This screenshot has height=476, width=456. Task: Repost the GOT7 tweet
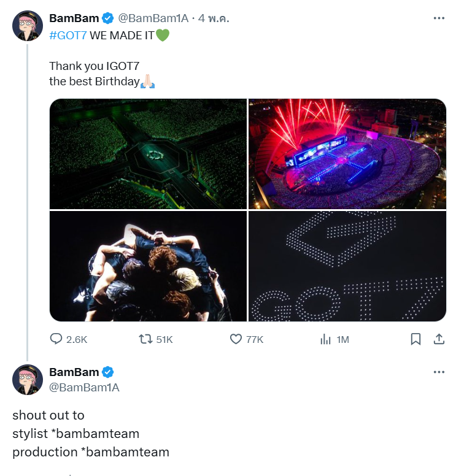point(146,339)
